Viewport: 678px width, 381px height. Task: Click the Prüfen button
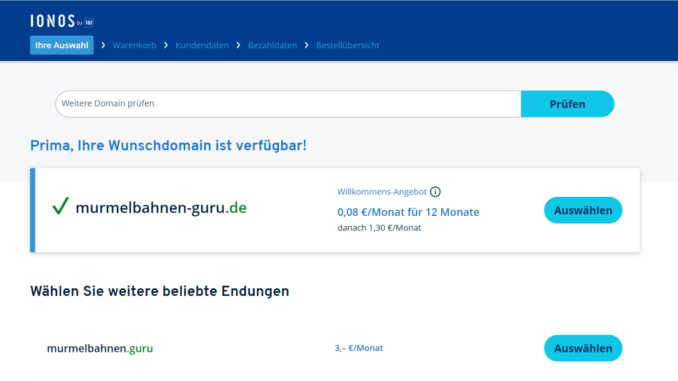tap(567, 104)
